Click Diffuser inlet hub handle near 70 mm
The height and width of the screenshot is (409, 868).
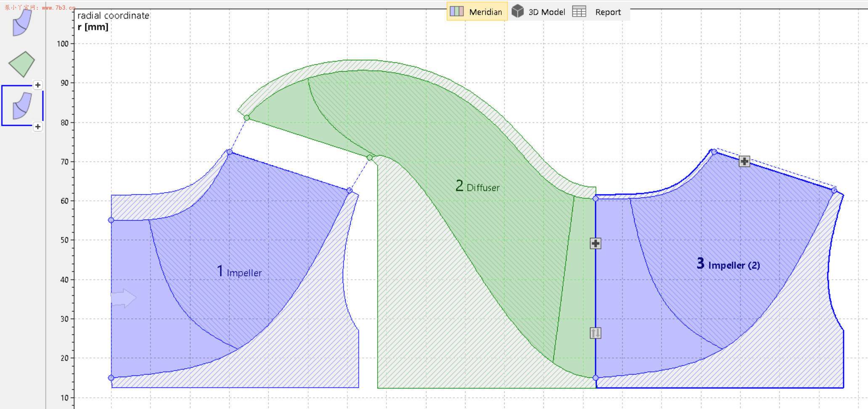coord(370,158)
